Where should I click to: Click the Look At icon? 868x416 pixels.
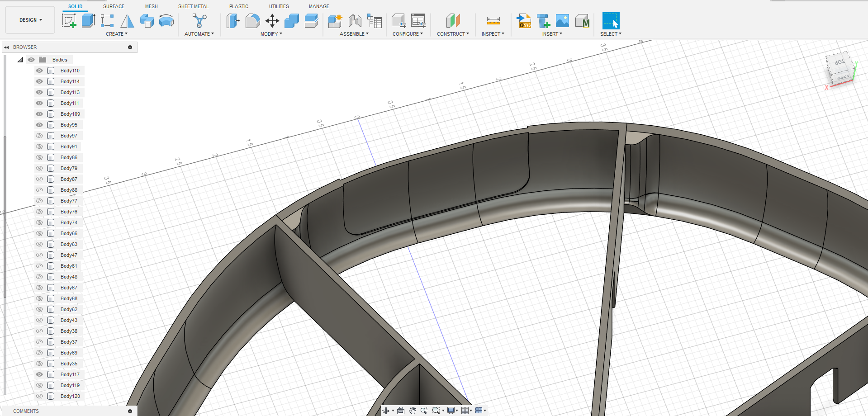pos(401,411)
